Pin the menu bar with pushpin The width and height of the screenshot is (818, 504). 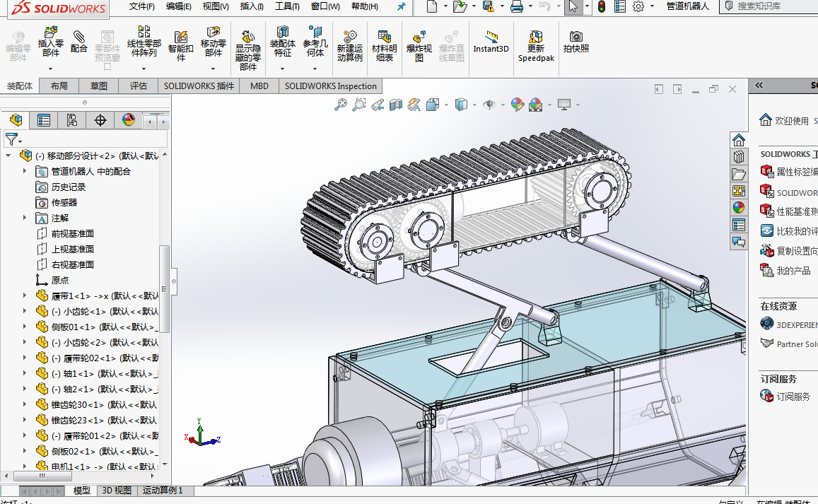(401, 6)
